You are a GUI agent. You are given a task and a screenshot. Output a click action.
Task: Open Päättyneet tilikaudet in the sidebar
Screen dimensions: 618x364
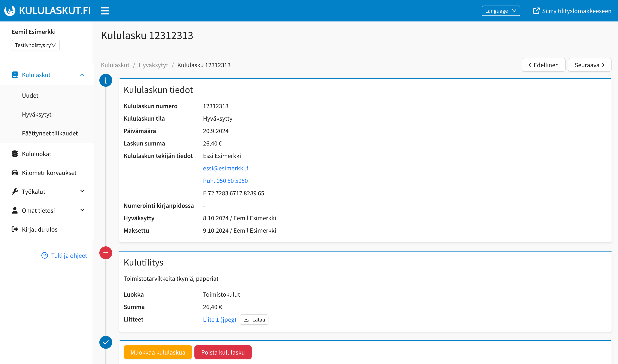pyautogui.click(x=50, y=133)
